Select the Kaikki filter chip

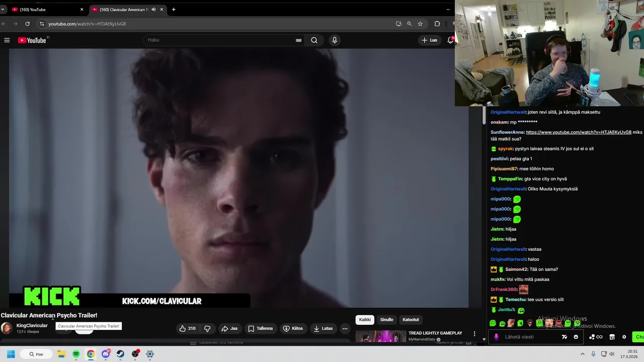click(x=365, y=320)
